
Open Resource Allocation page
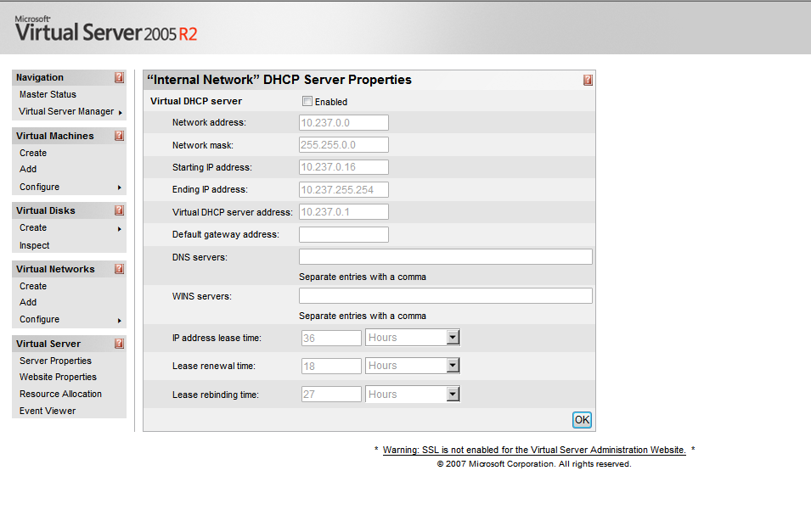click(60, 394)
